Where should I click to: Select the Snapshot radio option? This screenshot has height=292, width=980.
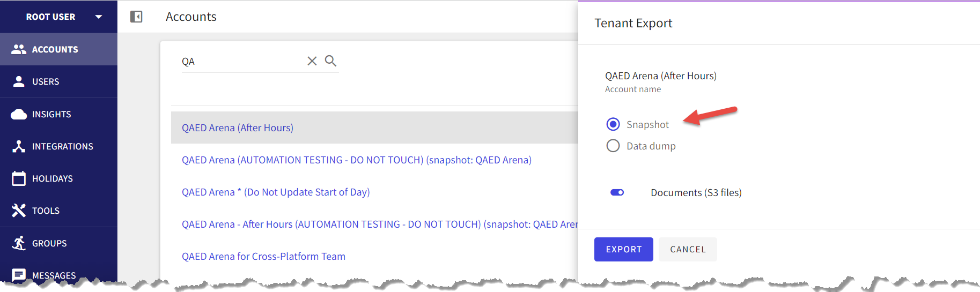pyautogui.click(x=613, y=124)
